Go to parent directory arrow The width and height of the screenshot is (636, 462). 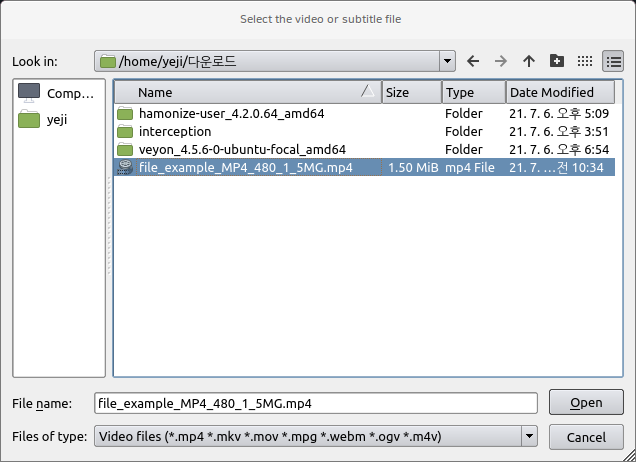click(x=529, y=61)
